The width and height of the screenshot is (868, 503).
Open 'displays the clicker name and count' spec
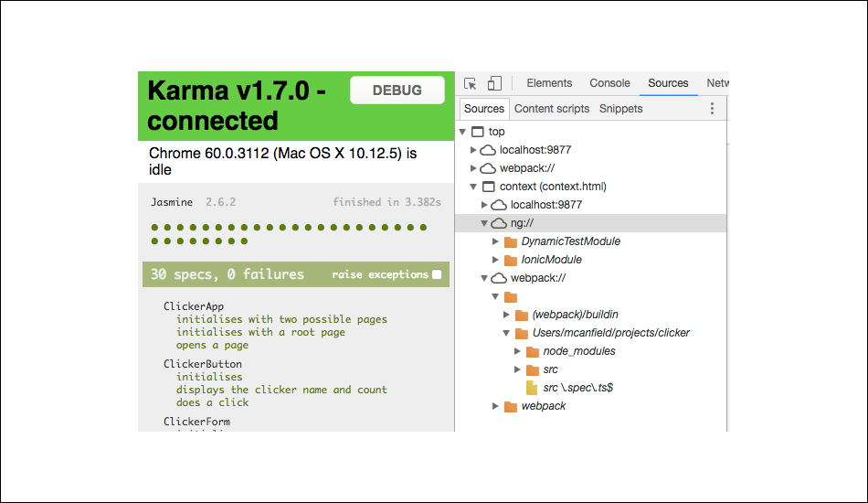[x=281, y=390]
